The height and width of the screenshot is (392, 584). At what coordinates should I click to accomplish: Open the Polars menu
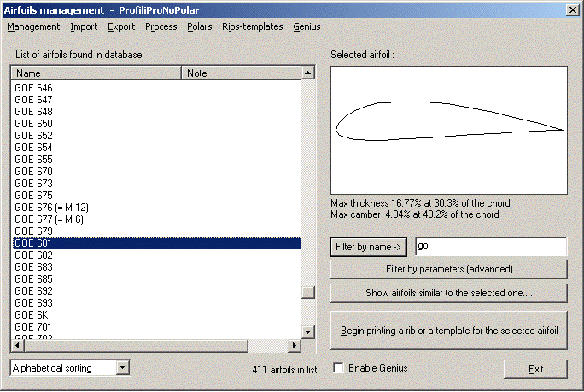point(199,26)
